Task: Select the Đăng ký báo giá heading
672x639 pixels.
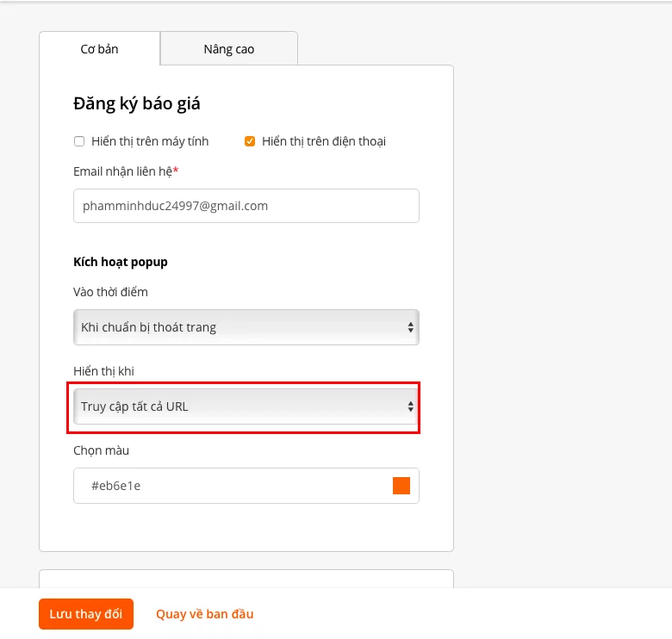Action: point(137,103)
